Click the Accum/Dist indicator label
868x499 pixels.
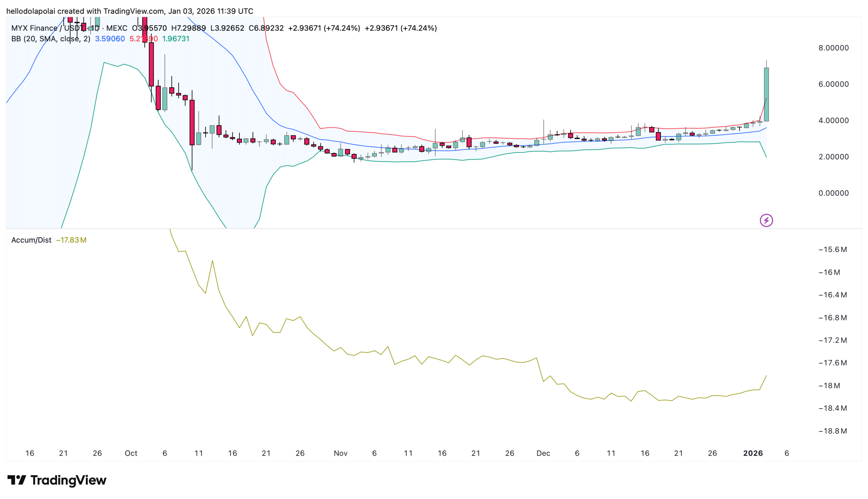pyautogui.click(x=31, y=240)
